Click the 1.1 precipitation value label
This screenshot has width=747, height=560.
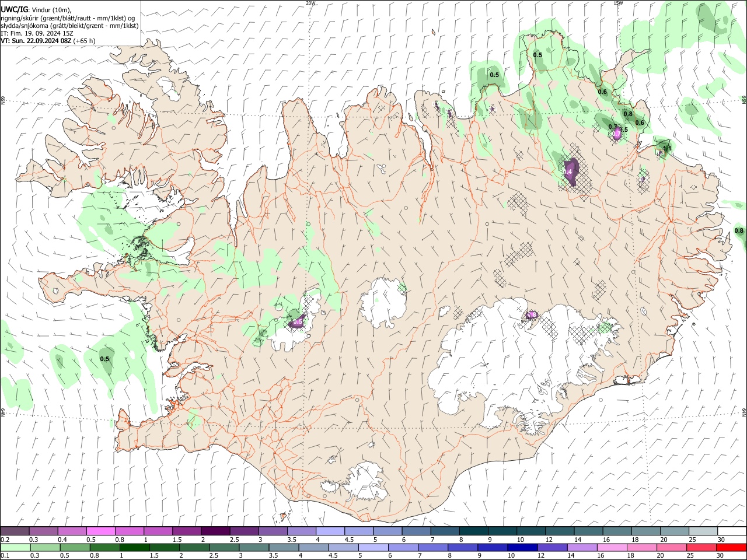point(668,149)
